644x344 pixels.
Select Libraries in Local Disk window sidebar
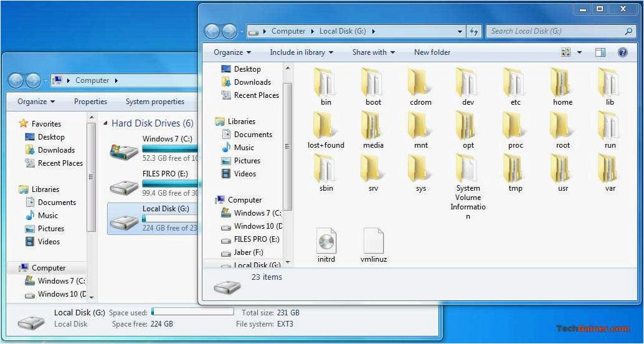(235, 122)
